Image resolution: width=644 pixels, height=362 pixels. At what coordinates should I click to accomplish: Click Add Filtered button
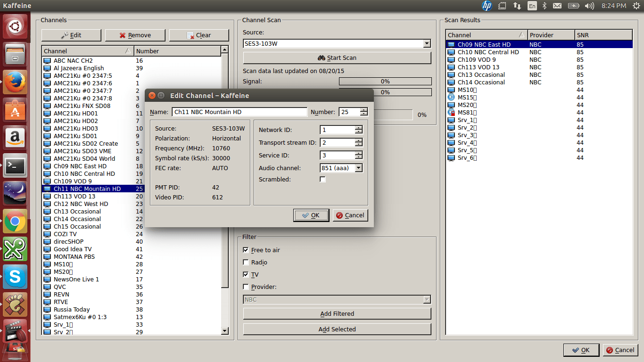coord(337,314)
